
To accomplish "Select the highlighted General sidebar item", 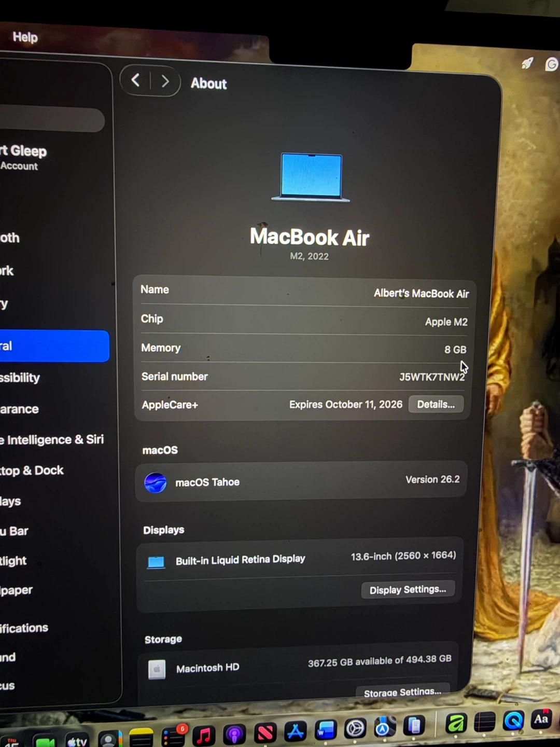I will coord(54,346).
